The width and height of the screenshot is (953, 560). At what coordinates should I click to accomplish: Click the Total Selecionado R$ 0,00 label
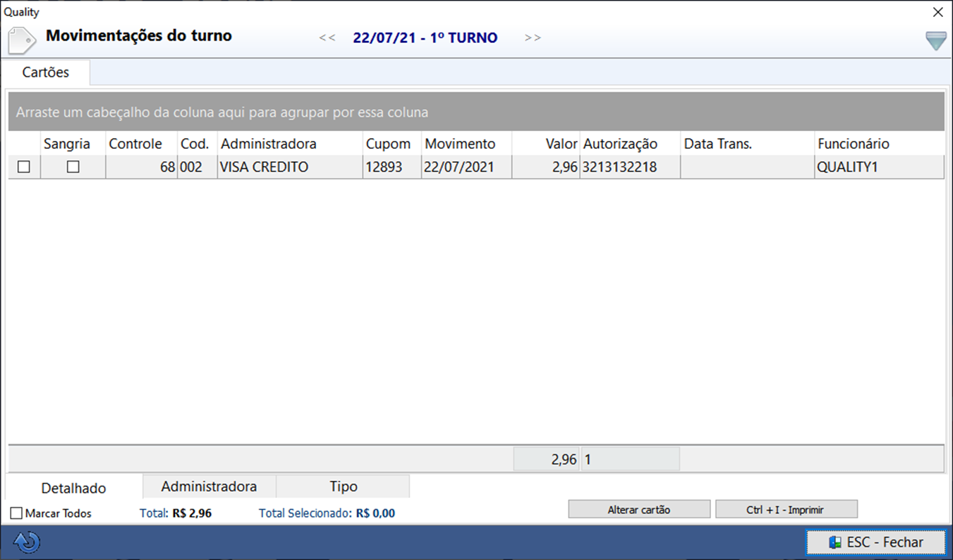pos(327,513)
